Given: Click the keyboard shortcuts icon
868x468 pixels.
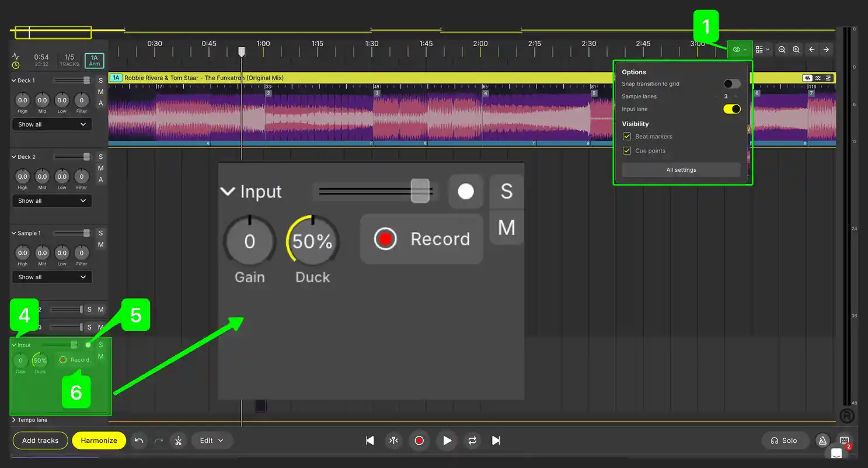Looking at the screenshot, I should coord(844,441).
